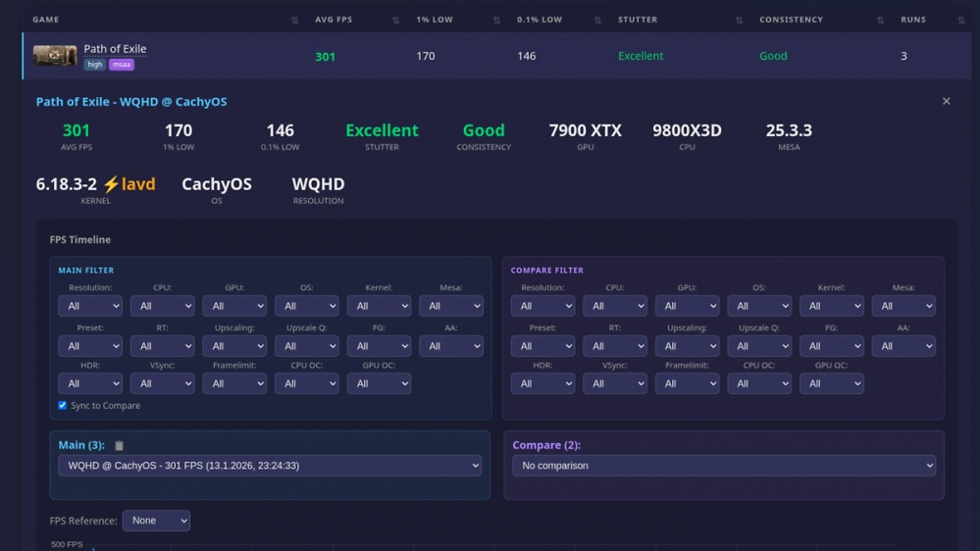This screenshot has width=980, height=551.
Task: Sort by CONSISTENCY column arrows
Action: pyautogui.click(x=881, y=20)
